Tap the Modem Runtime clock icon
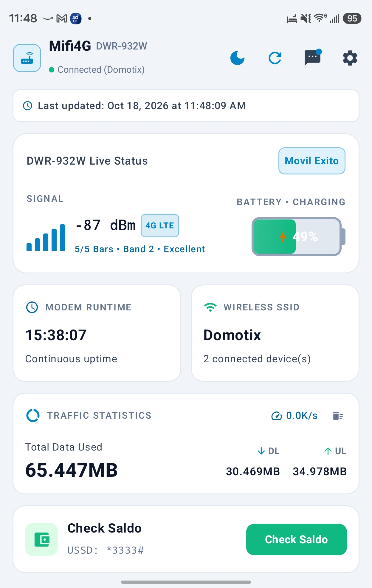 click(x=32, y=307)
